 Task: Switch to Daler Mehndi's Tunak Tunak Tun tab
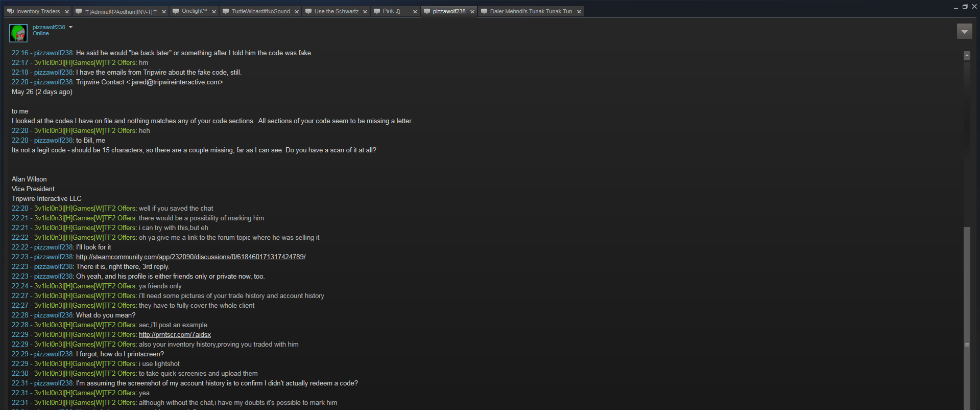(x=531, y=11)
